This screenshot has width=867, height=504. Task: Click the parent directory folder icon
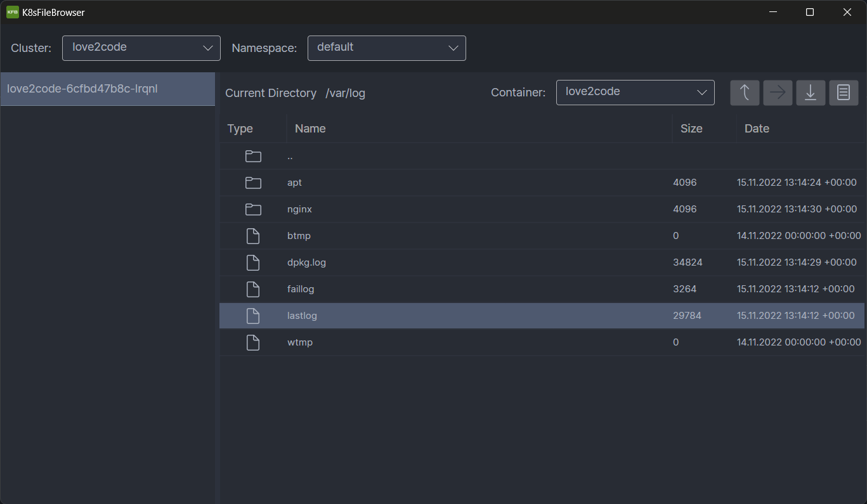click(x=253, y=156)
